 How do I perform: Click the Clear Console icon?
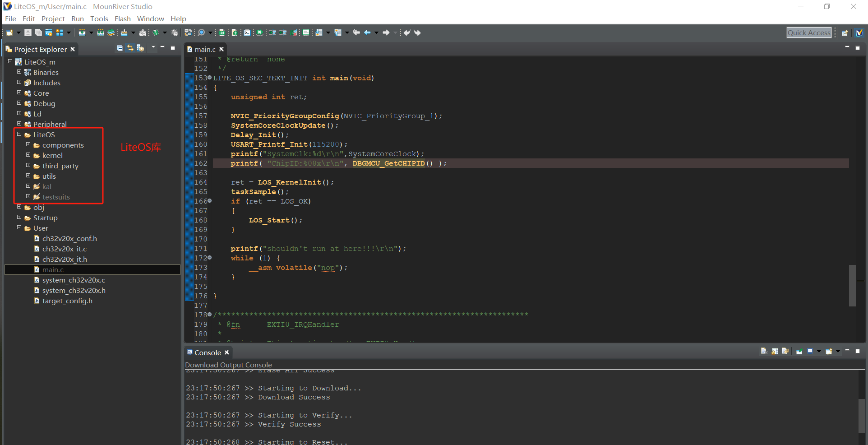[764, 351]
